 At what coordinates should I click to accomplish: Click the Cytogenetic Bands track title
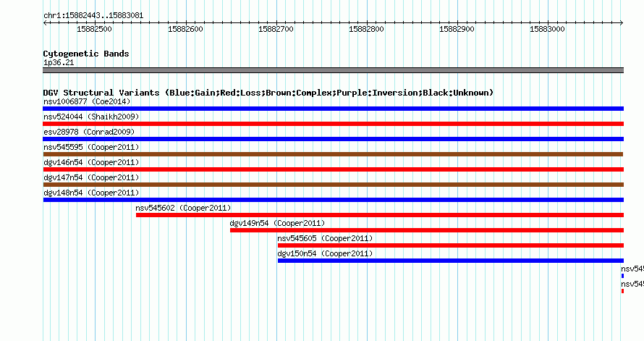[x=86, y=54]
